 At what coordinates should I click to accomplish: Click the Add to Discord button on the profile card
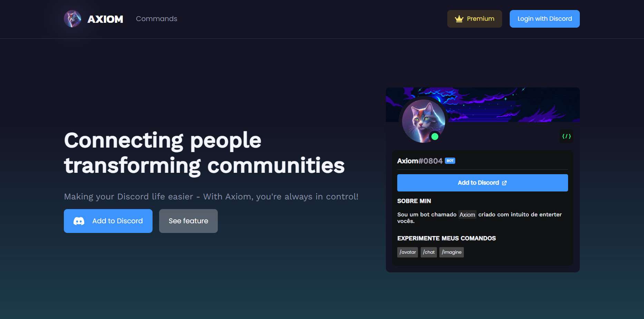coord(482,182)
